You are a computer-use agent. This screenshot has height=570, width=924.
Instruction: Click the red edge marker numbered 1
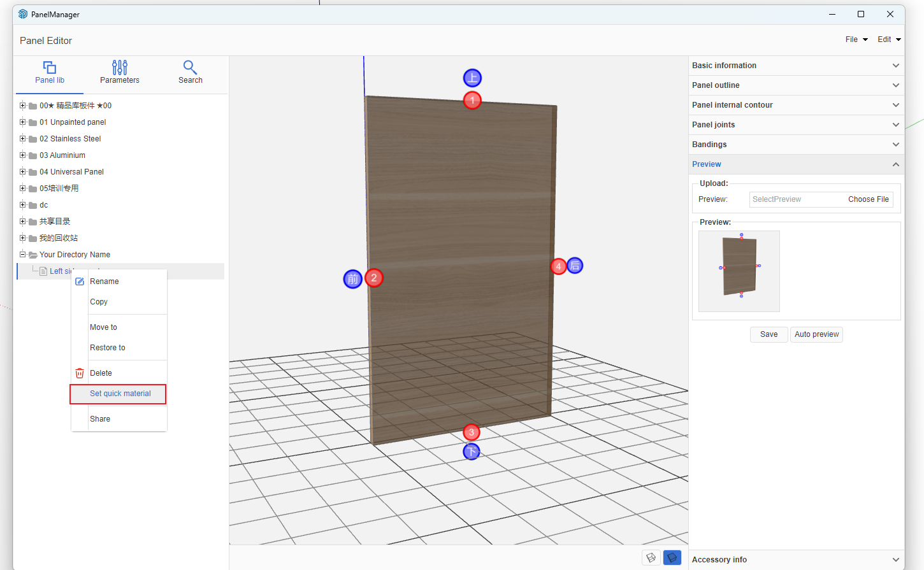pos(472,101)
